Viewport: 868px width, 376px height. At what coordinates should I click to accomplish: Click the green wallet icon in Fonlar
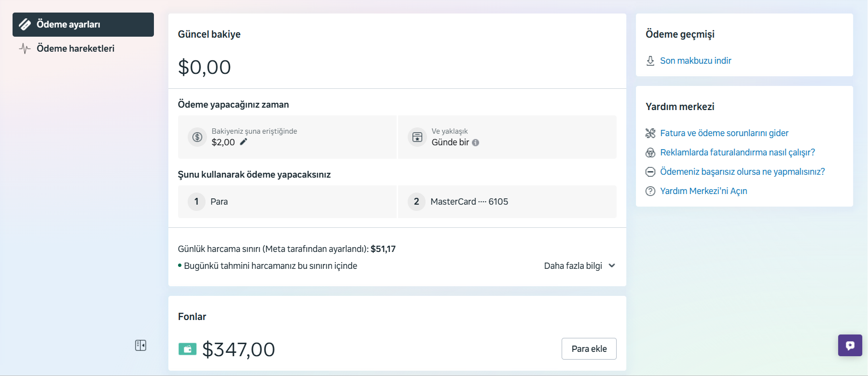187,349
